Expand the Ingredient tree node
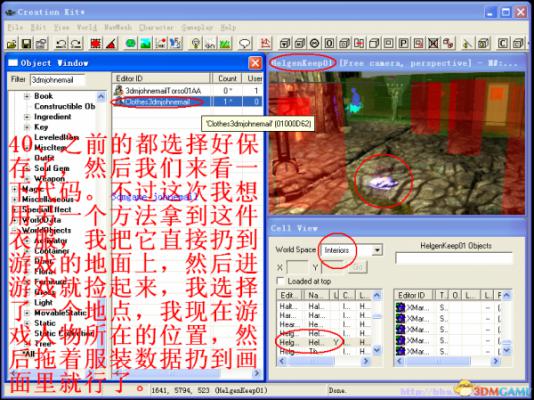The height and width of the screenshot is (400, 534). [27, 117]
